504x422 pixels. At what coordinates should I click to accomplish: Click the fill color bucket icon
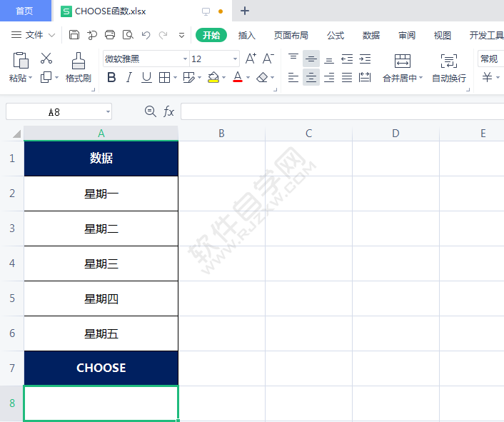click(x=213, y=77)
